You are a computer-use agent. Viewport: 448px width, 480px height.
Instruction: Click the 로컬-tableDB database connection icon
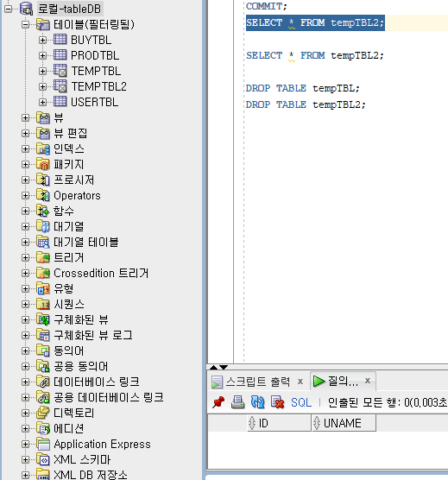coord(26,9)
